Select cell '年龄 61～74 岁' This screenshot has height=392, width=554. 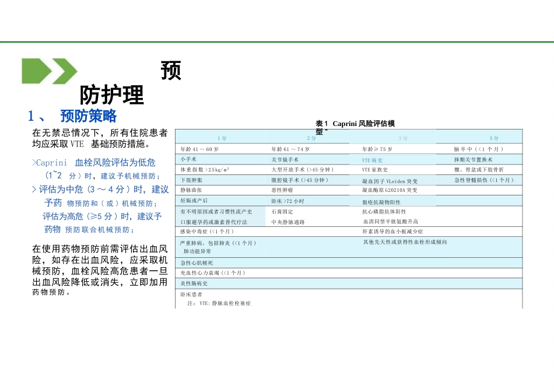point(290,149)
